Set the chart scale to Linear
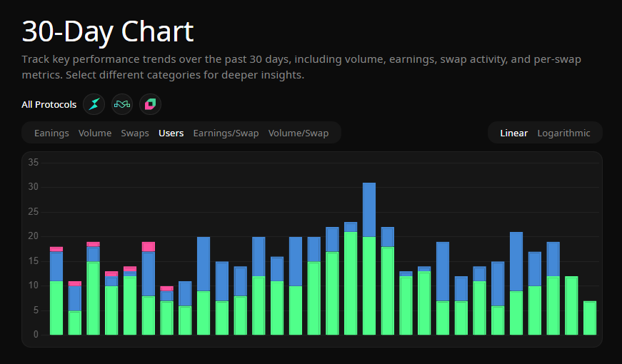 point(513,133)
